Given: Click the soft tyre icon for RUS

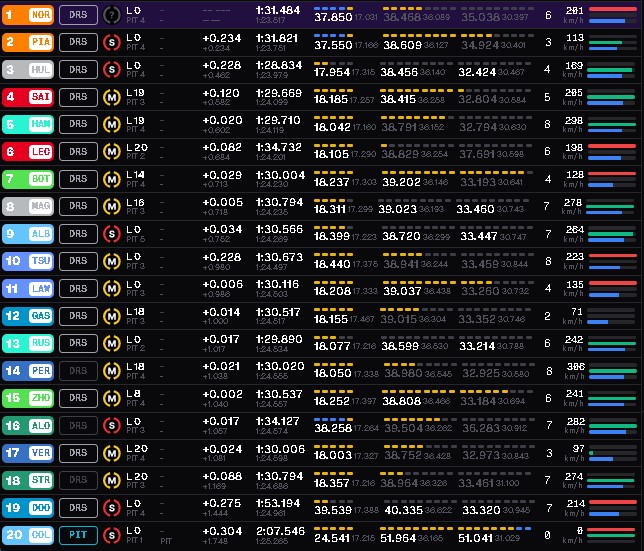Looking at the screenshot, I should [x=113, y=343].
